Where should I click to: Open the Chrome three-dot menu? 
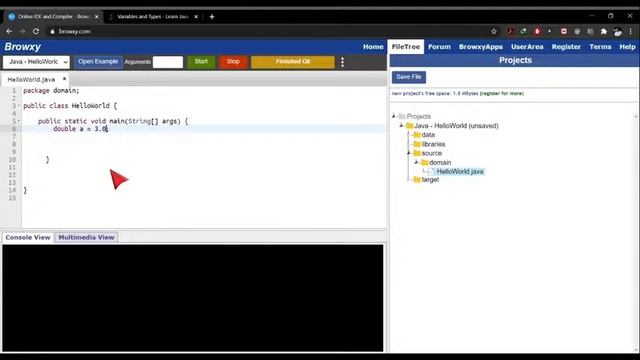tap(631, 31)
